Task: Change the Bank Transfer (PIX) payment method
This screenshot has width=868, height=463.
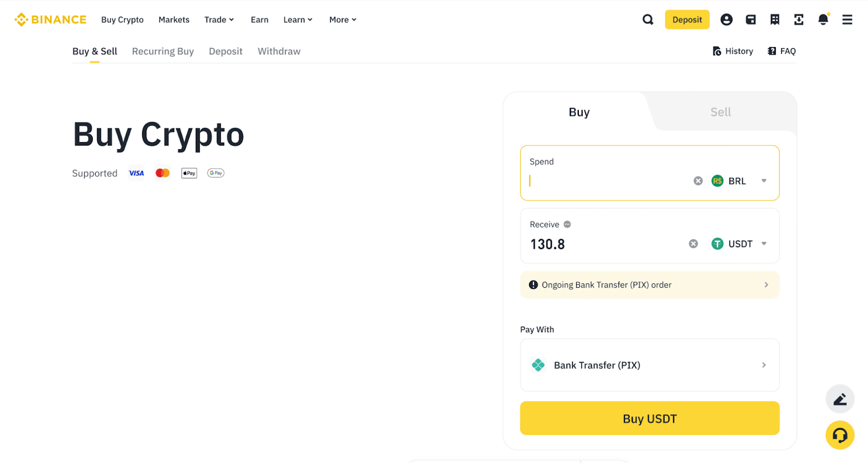Action: (649, 365)
